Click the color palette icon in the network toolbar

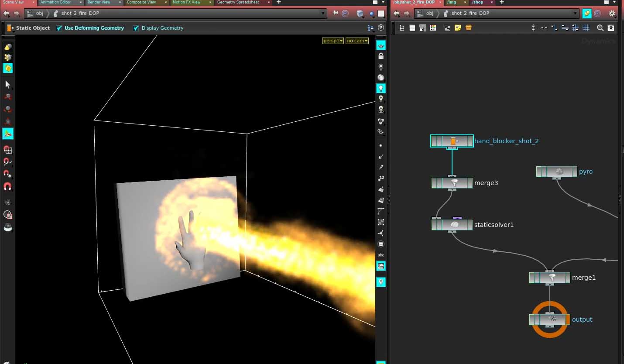[x=433, y=28]
